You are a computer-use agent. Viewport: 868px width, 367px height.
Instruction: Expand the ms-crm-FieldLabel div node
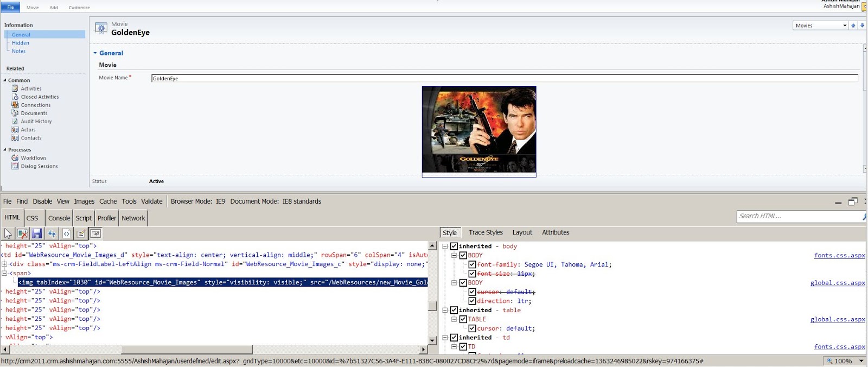[x=4, y=264]
